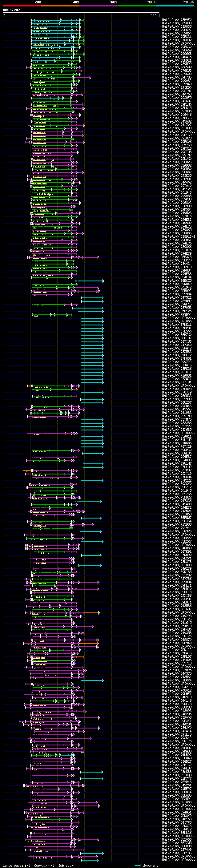Screen dimensions: 197x868
Task: Select hit label UniRef100_B9IAD8
Action: pos(177,128)
